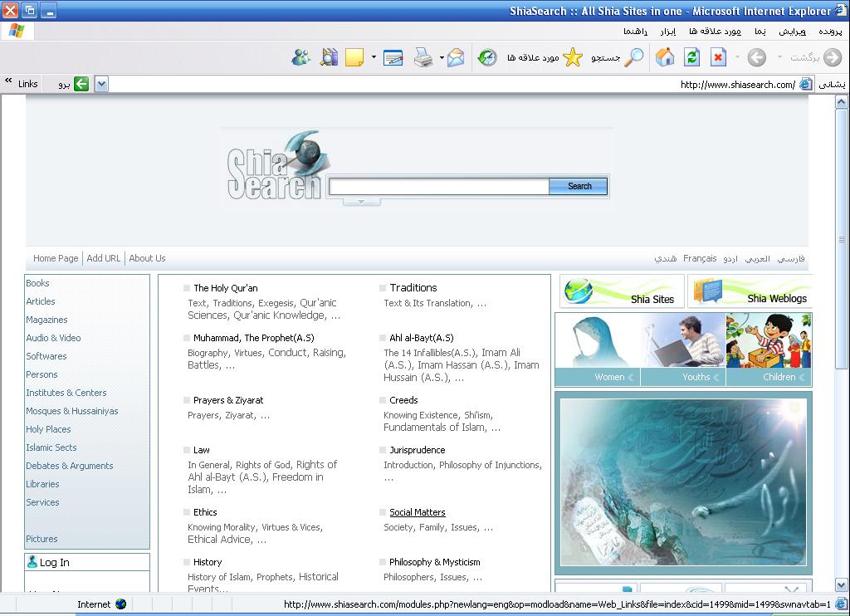The height and width of the screenshot is (616, 850).
Task: Click the green Go arrow برو button
Action: (x=73, y=84)
